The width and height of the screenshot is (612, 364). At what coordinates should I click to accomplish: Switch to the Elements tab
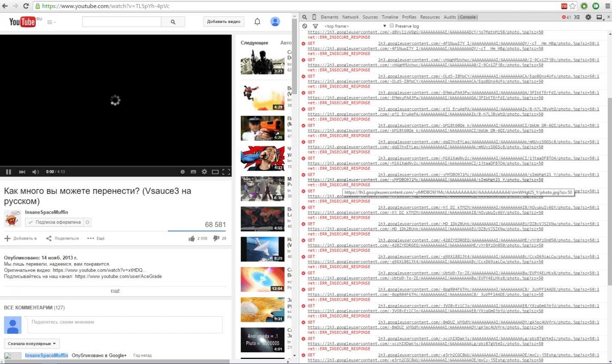329,17
